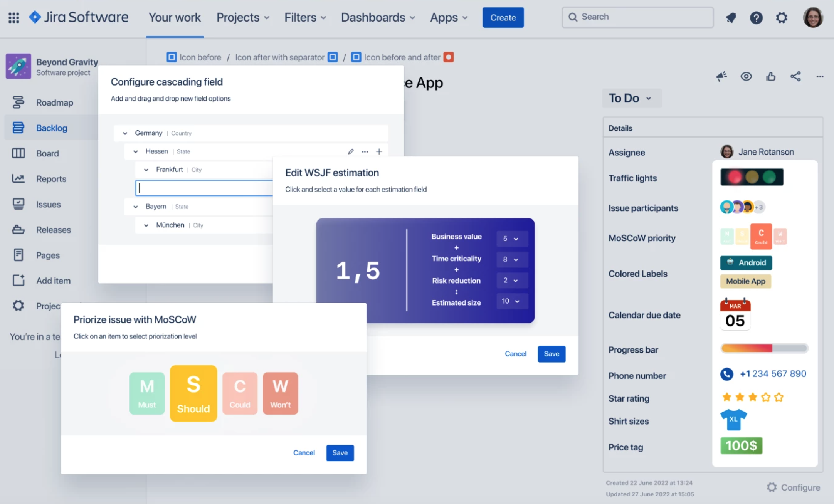This screenshot has width=834, height=504.
Task: Click the share issue icon
Action: coord(795,76)
